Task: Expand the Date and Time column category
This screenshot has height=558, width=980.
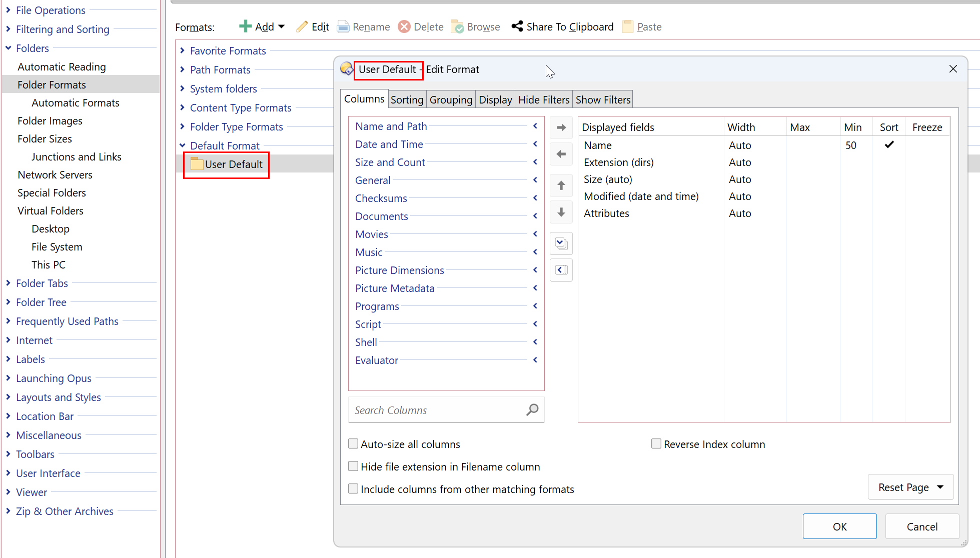Action: pyautogui.click(x=535, y=144)
